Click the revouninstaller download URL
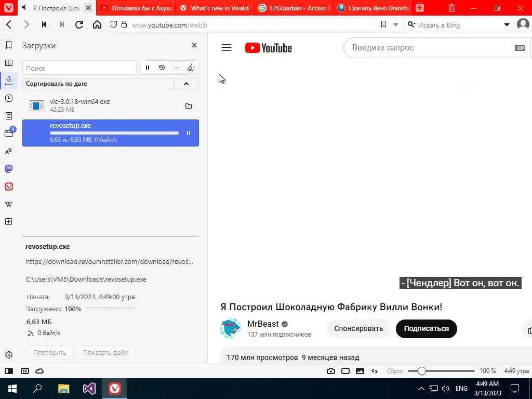Image resolution: width=532 pixels, height=399 pixels. (x=110, y=262)
